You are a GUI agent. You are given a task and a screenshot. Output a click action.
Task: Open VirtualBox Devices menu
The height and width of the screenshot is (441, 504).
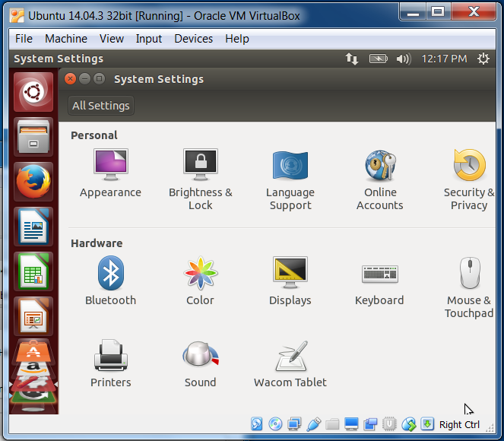[x=194, y=39]
